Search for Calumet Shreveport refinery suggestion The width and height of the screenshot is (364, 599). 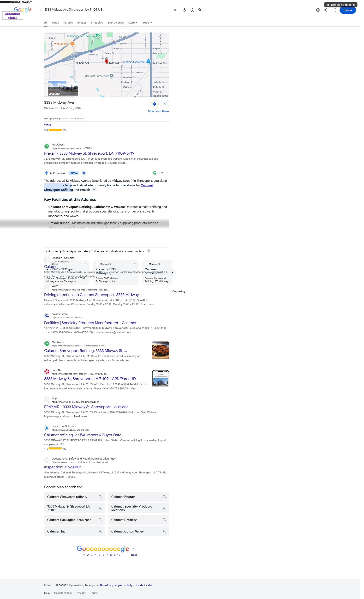[75, 497]
